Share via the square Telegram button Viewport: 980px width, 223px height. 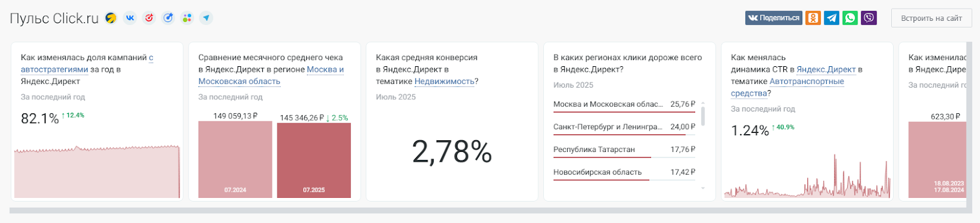point(831,18)
